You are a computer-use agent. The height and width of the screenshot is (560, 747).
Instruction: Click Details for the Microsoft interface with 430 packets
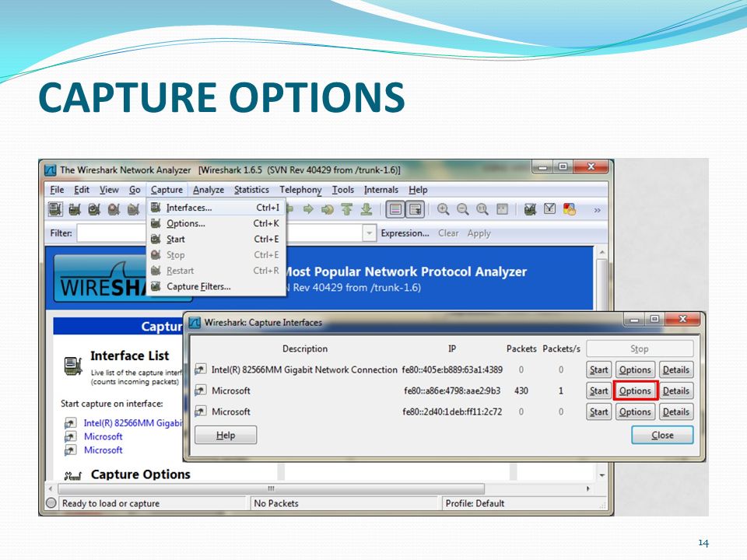[x=676, y=391]
